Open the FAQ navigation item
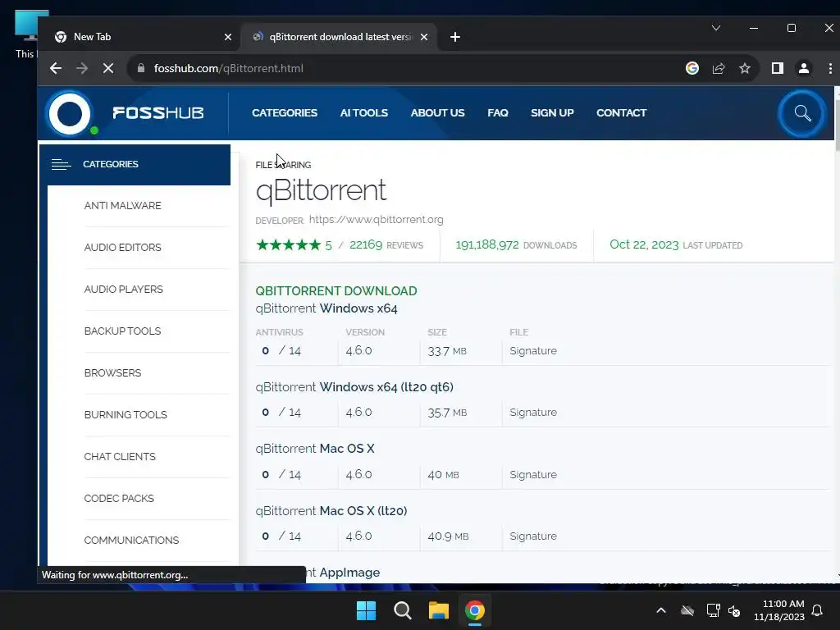Viewport: 840px width, 630px height. (x=498, y=113)
